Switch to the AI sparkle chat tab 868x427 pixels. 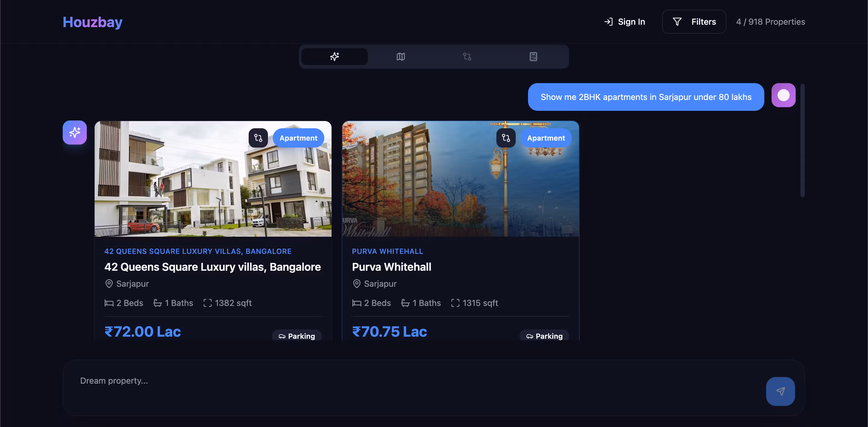pyautogui.click(x=334, y=57)
